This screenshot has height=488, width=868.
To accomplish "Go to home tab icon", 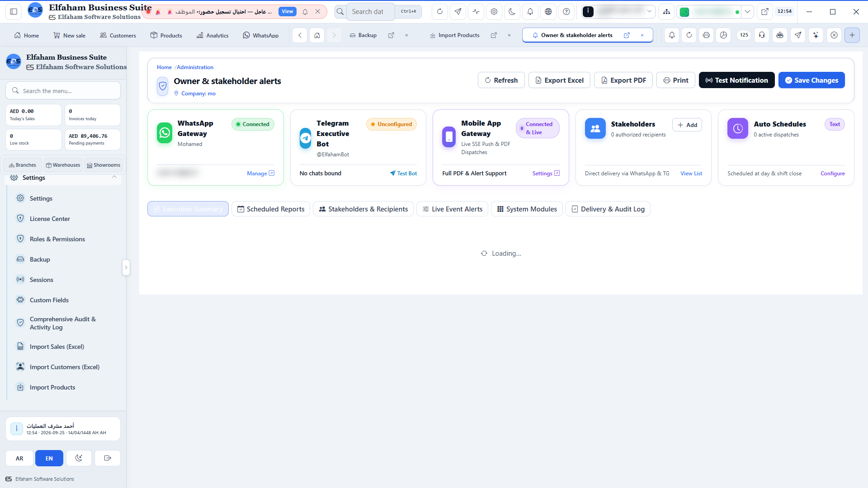I will tap(317, 35).
